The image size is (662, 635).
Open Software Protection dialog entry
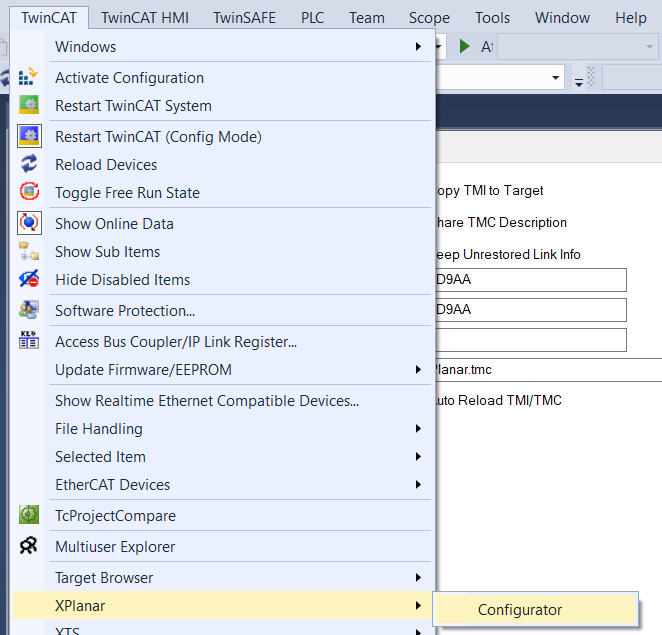pyautogui.click(x=224, y=311)
